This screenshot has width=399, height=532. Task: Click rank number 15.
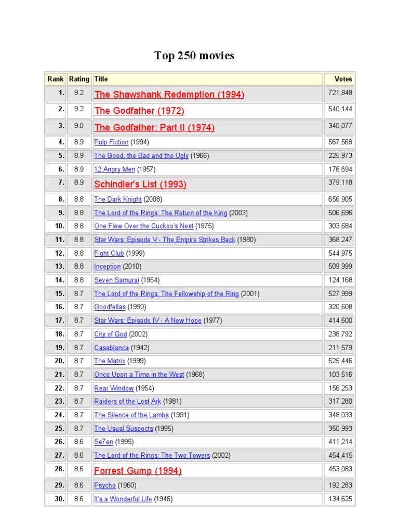(60, 294)
